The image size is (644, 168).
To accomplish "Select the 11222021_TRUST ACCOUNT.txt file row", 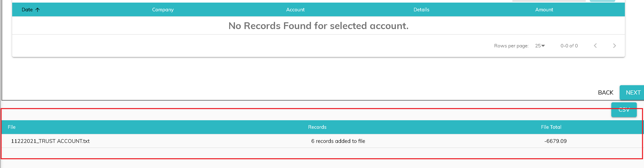I will [x=50, y=141].
